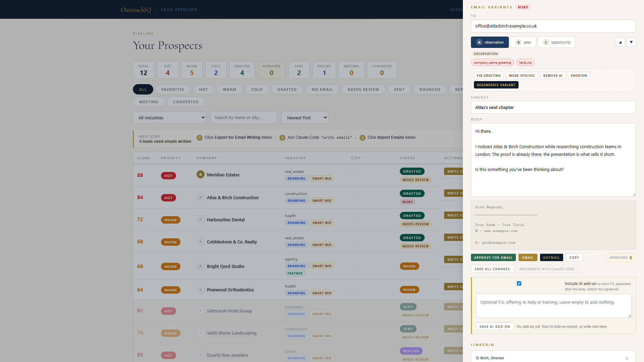Screen dimensions: 644x362
Task: Click the optional P.S. add-on textarea
Action: [553, 306]
